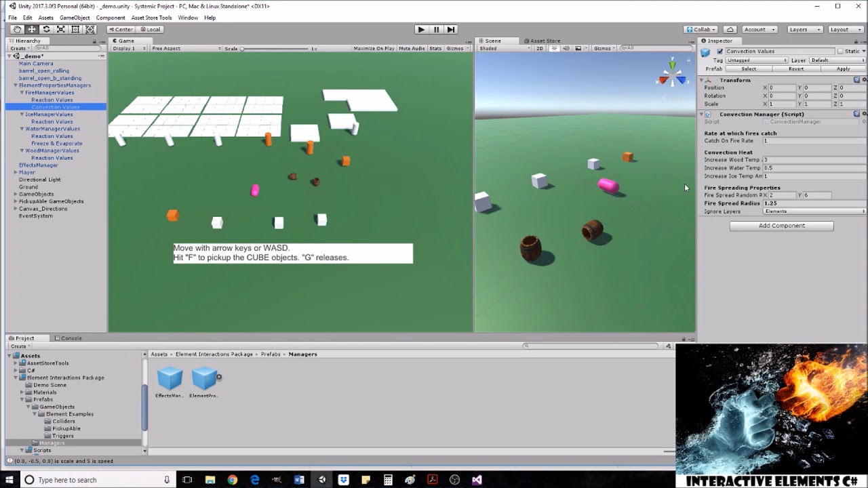Open Task View on taskbar
868x488 pixels.
tap(187, 480)
